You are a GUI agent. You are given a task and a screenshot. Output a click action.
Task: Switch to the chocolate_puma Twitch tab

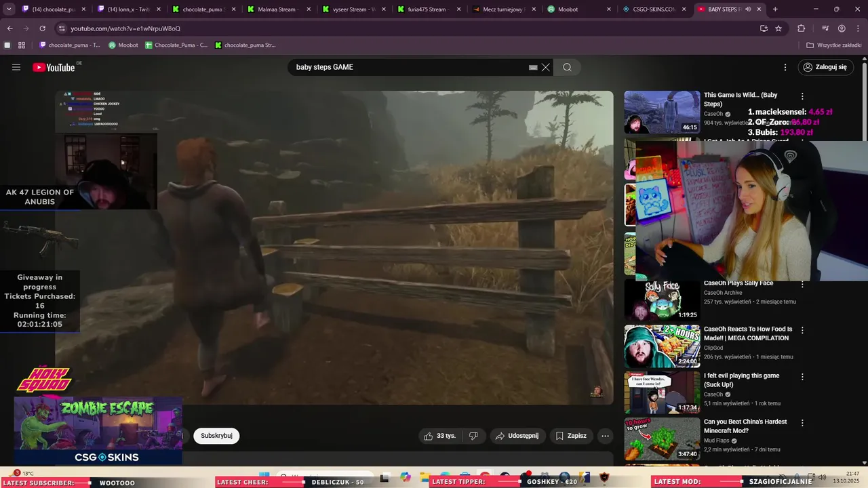(x=54, y=9)
